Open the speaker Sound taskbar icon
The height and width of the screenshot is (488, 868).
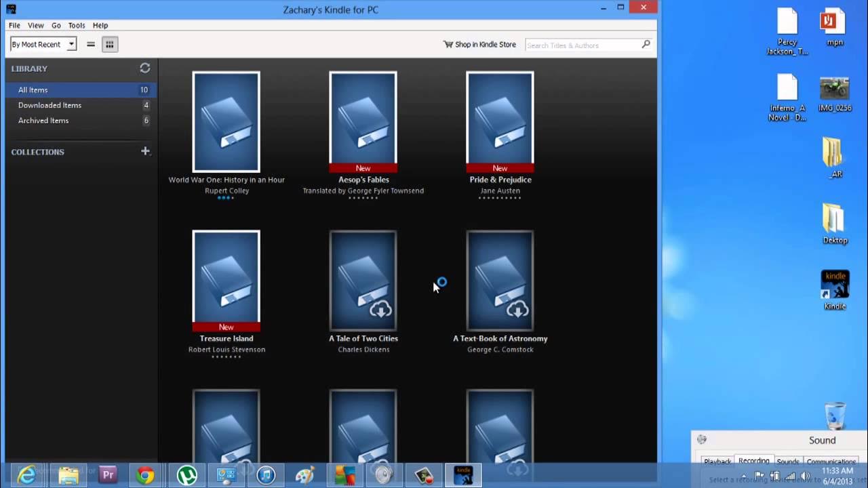(384, 475)
